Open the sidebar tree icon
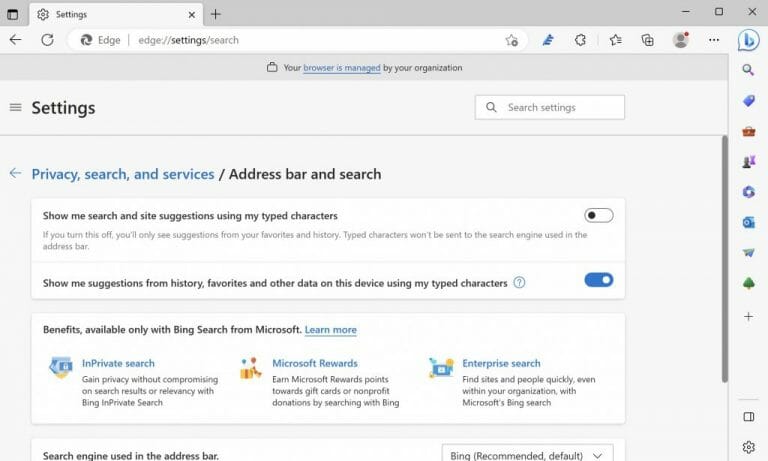 tap(748, 283)
